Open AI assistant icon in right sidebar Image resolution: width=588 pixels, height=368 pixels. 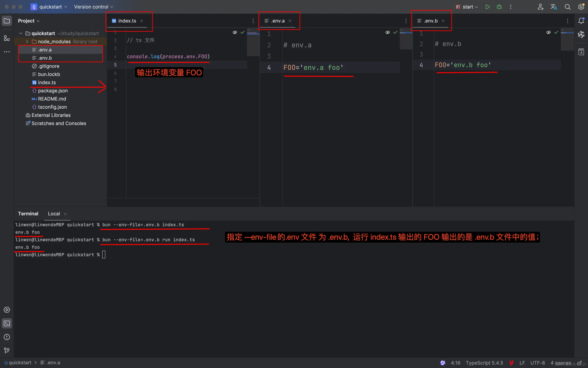(x=581, y=34)
